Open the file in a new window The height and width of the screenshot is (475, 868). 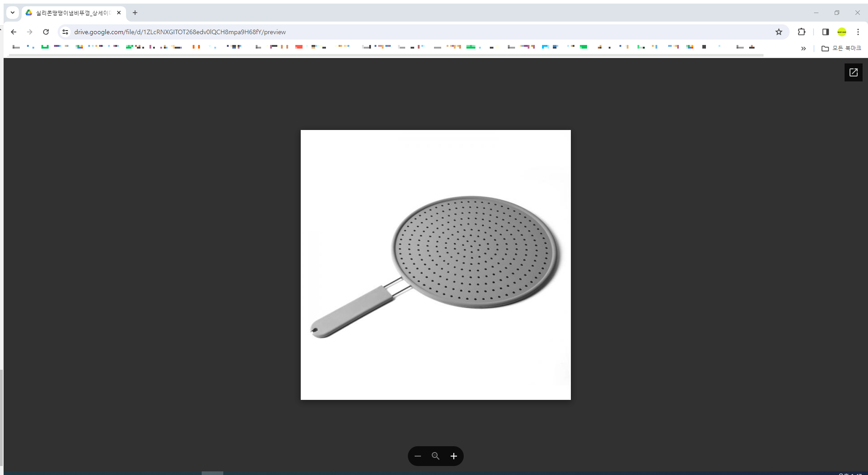853,72
